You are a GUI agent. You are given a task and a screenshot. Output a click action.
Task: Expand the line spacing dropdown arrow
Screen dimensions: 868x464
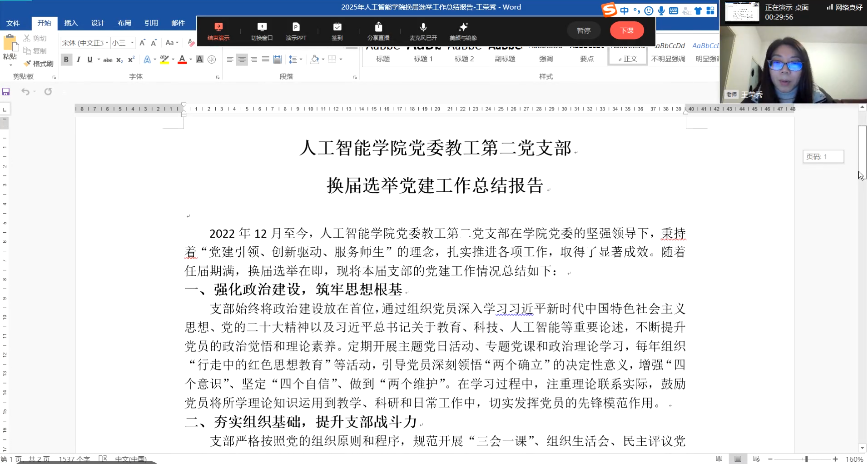(x=301, y=60)
